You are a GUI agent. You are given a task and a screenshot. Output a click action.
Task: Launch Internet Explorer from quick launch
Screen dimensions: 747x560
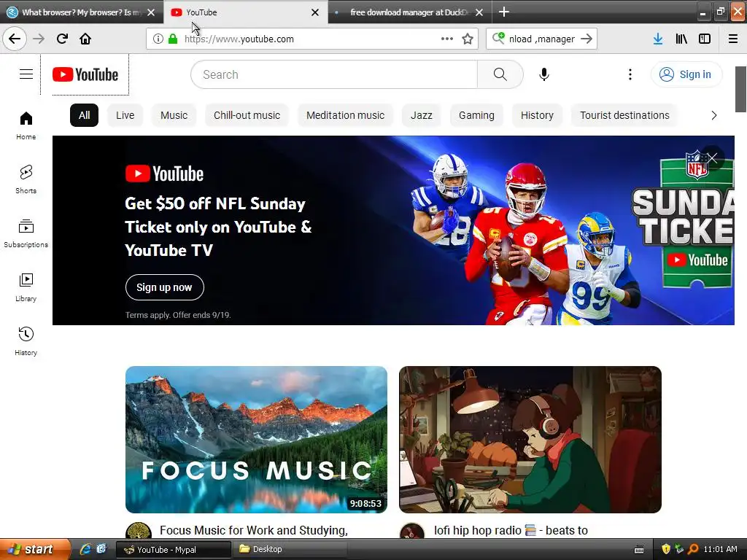tap(85, 549)
